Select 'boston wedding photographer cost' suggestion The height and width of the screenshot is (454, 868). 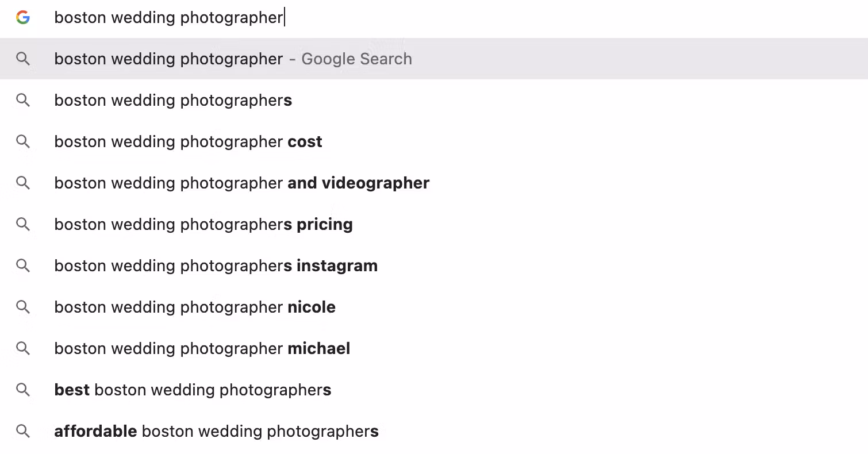pos(188,141)
